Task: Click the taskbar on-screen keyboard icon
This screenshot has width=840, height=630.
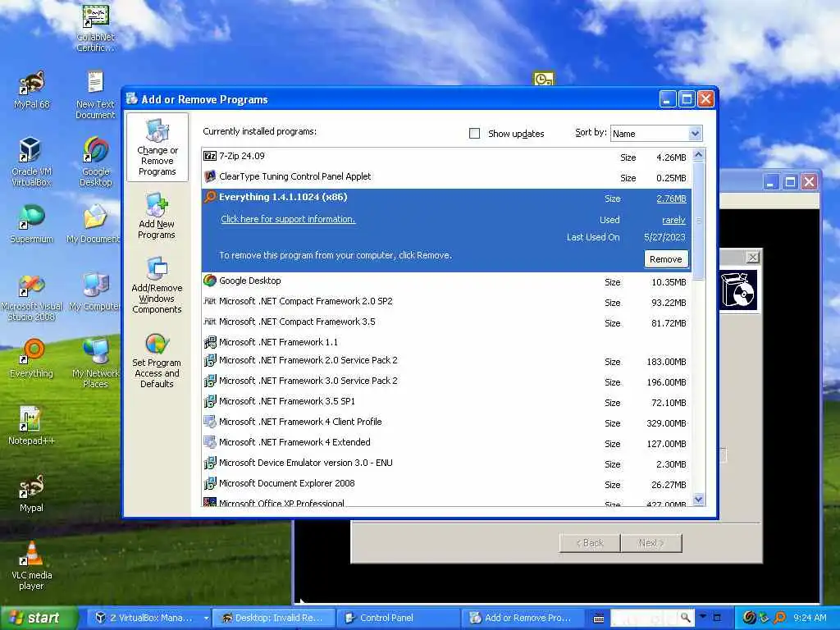Action: pyautogui.click(x=599, y=619)
